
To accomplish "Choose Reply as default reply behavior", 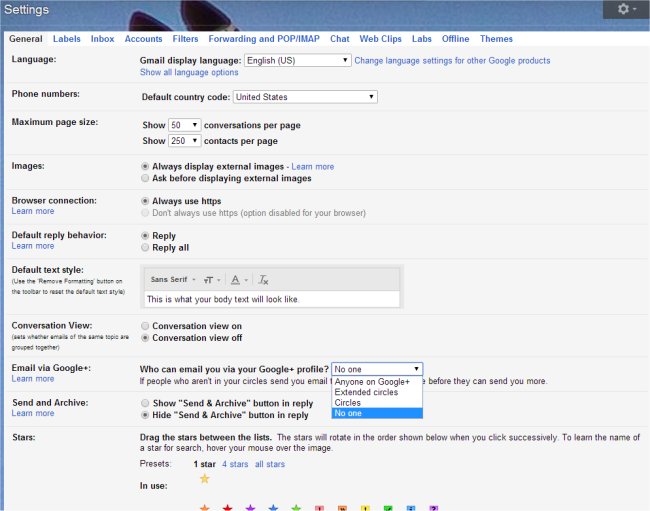I will coord(145,236).
